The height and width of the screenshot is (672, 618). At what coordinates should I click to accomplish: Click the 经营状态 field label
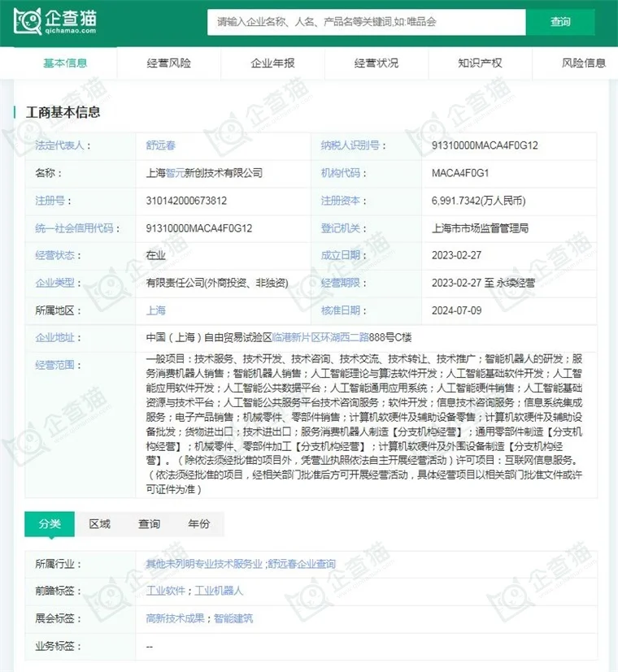(55, 255)
